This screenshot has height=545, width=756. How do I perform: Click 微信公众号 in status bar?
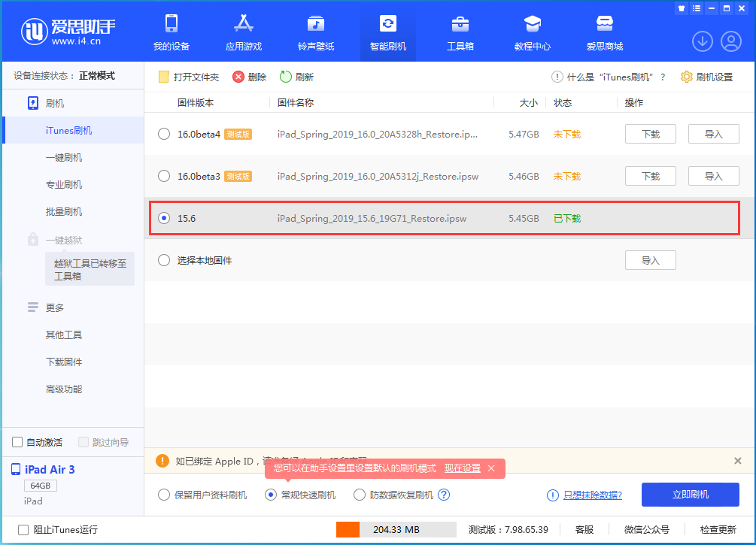point(647,529)
